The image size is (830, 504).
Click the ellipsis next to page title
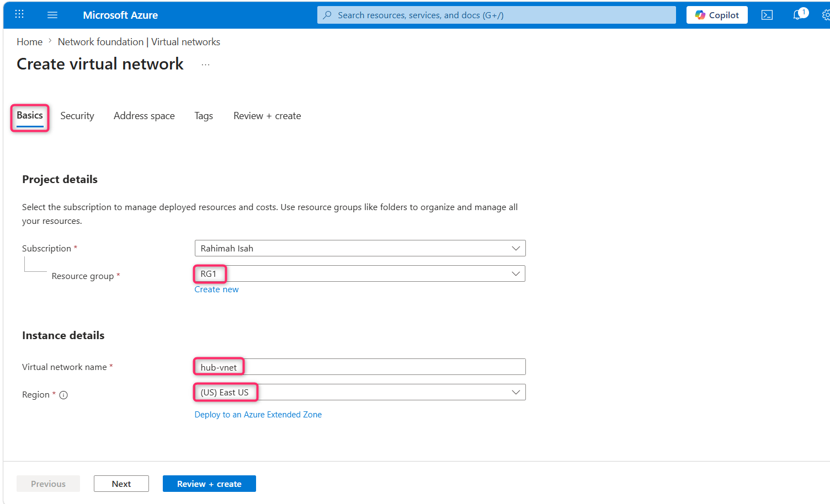205,65
